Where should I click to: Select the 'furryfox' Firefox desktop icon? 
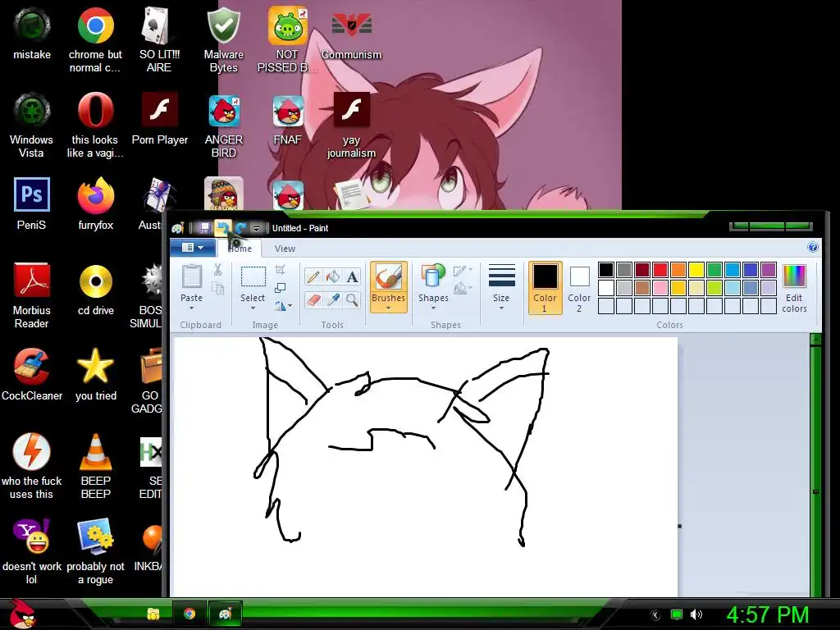(95, 203)
